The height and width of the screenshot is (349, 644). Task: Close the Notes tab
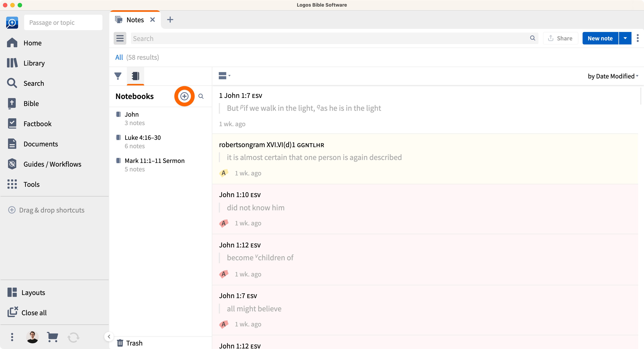pos(152,19)
